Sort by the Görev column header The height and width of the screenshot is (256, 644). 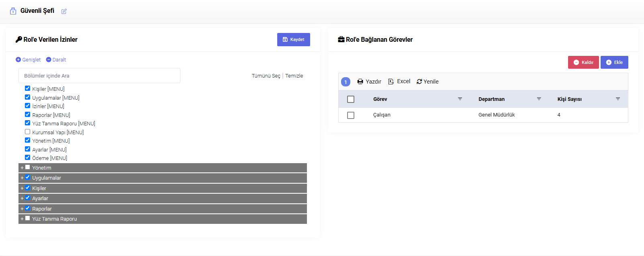[380, 99]
